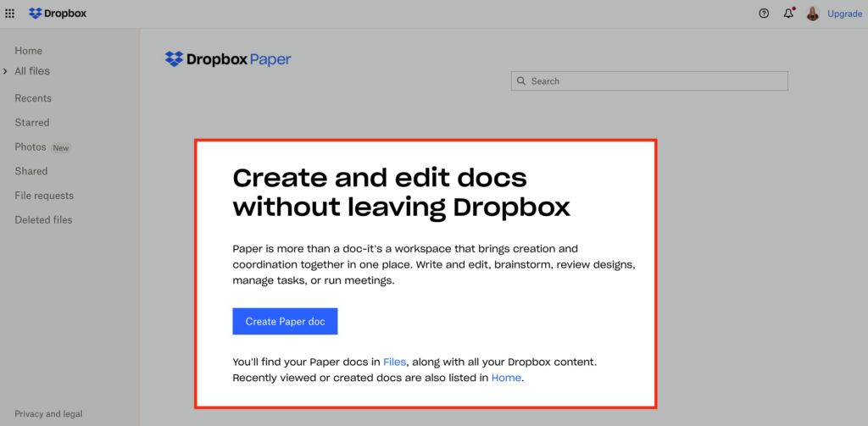This screenshot has height=426, width=868.
Task: Open File requests in the sidebar
Action: pyautogui.click(x=44, y=196)
